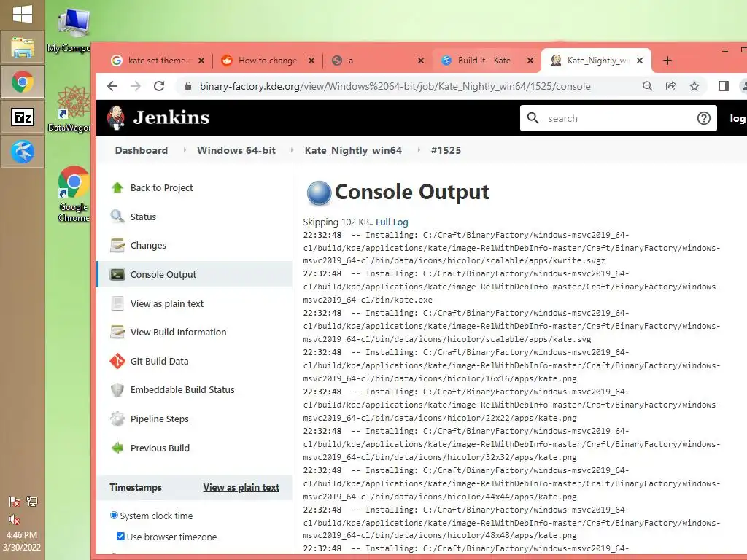Open a new tab with the plus button

coord(667,61)
